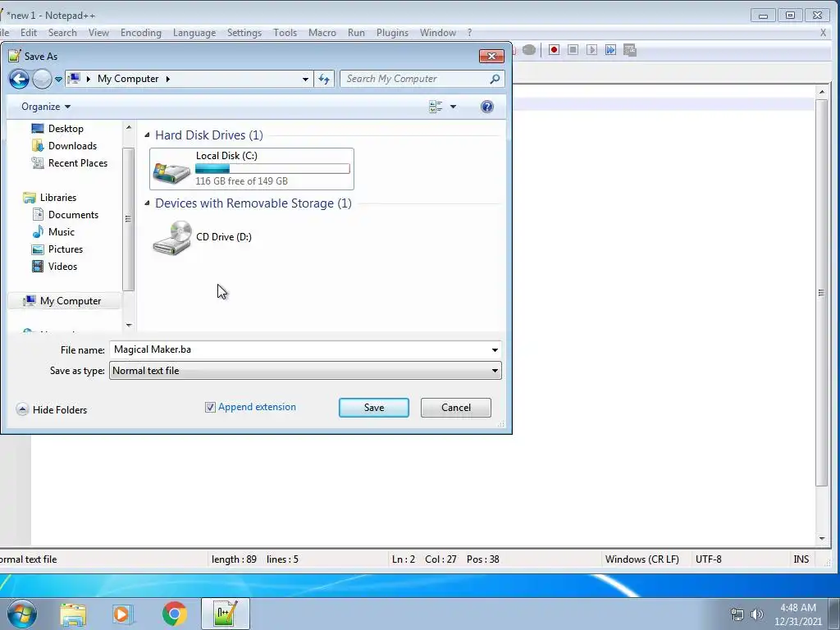Click navigation pane scroll down arrow
Screen dimensions: 840x630
coord(129,325)
